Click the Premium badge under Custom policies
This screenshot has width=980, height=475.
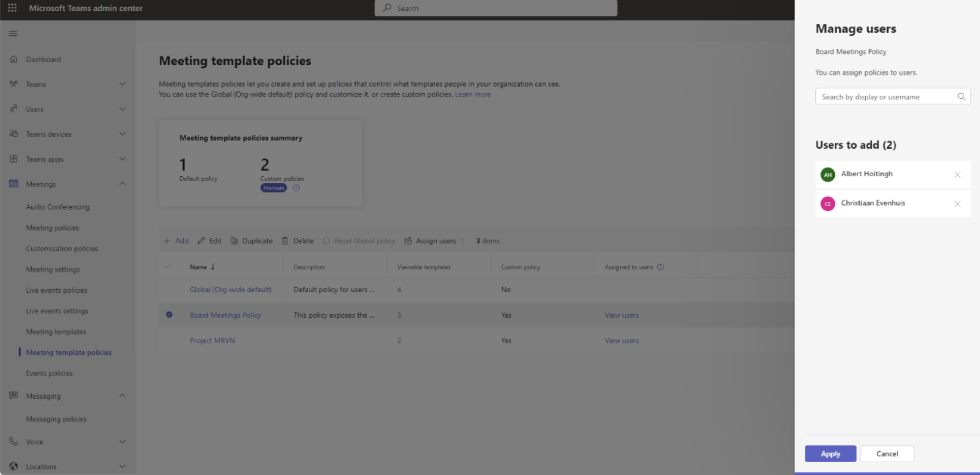pyautogui.click(x=273, y=188)
